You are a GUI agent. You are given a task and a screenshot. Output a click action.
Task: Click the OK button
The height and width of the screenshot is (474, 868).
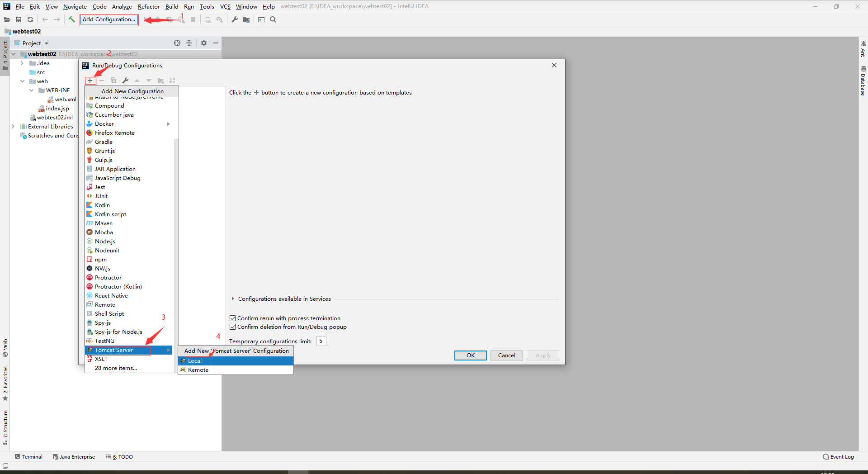[x=470, y=355]
